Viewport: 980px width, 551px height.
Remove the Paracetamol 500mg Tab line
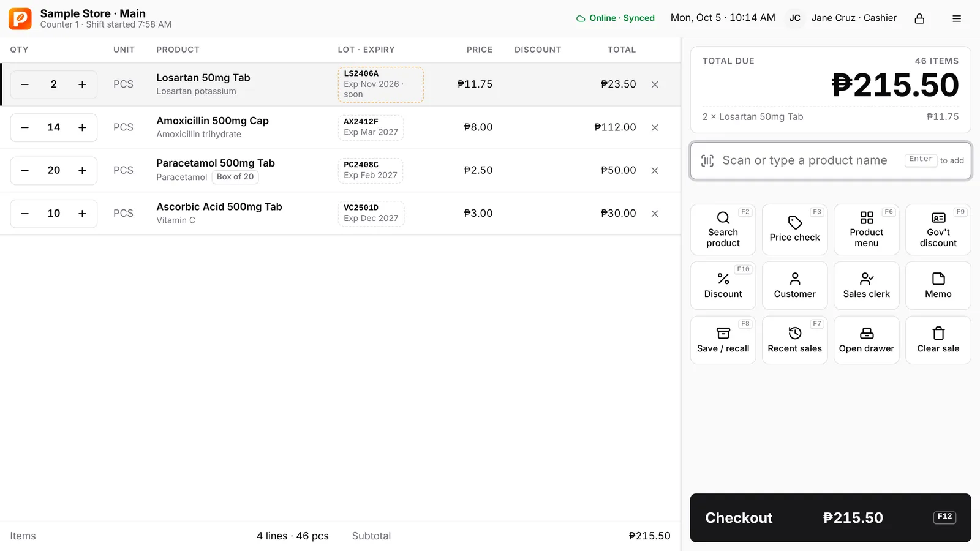click(x=655, y=170)
